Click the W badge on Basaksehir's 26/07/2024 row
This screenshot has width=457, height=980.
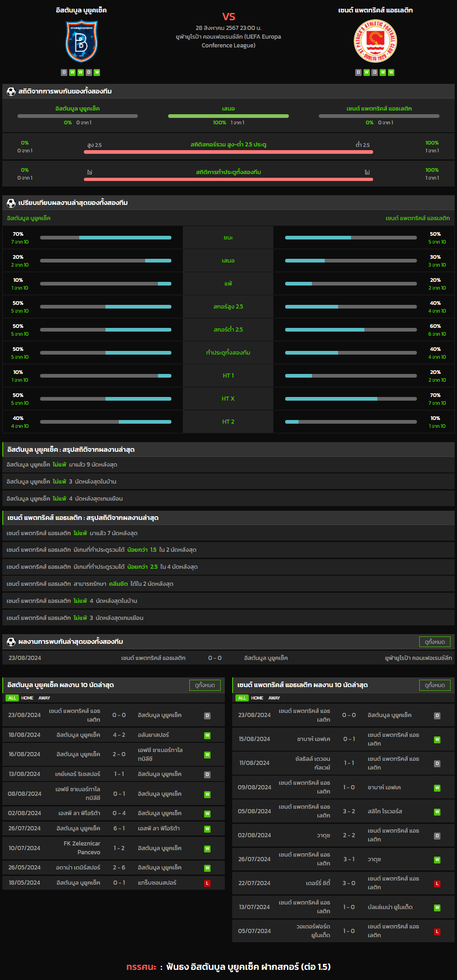pos(207,829)
